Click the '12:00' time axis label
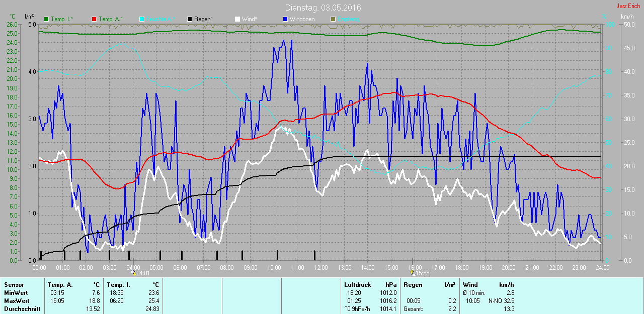Screen dimensions: 644x314 pos(321,268)
